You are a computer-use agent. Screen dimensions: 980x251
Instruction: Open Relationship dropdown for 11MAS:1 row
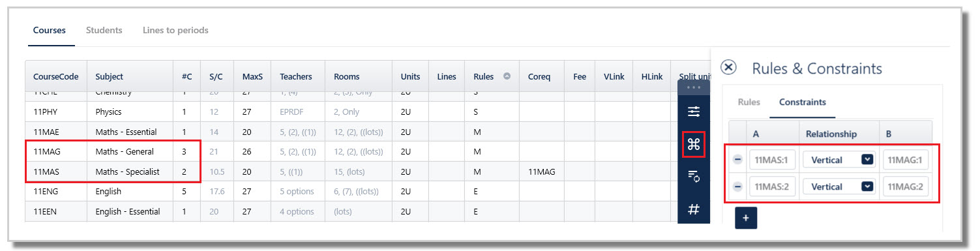click(839, 160)
